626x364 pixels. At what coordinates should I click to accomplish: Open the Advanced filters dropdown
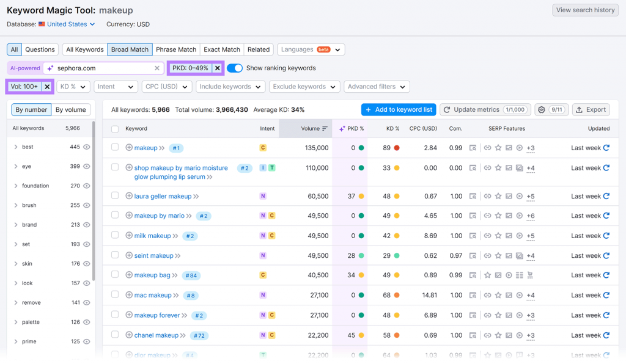375,87
